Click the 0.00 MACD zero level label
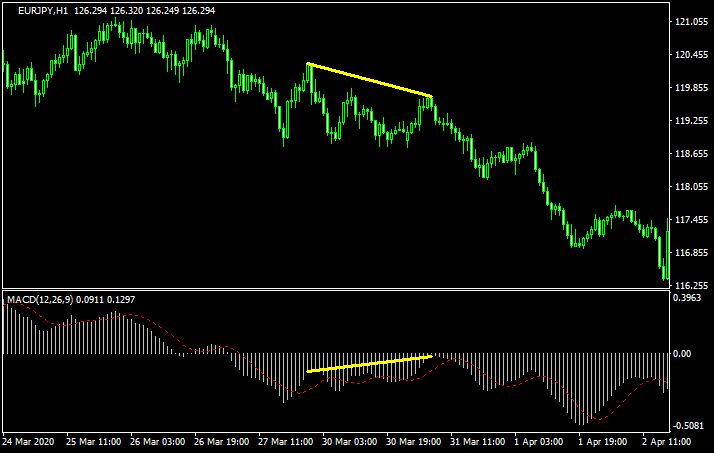Screen dimensions: 714x453 click(x=685, y=354)
